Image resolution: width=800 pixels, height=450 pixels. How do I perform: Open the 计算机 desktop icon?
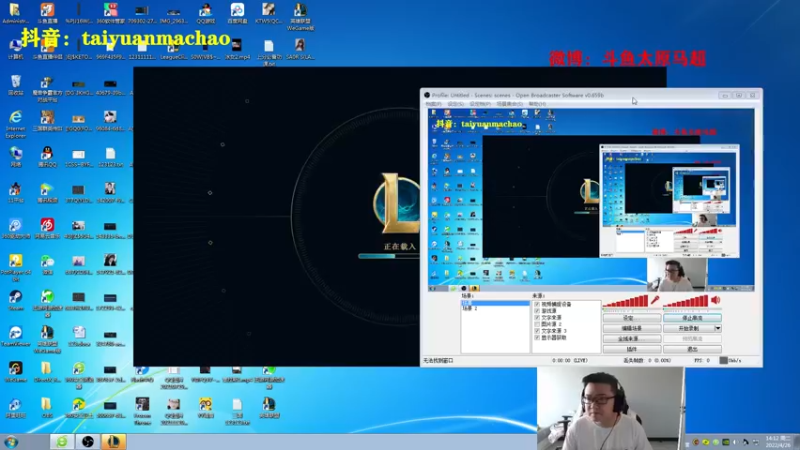15,50
